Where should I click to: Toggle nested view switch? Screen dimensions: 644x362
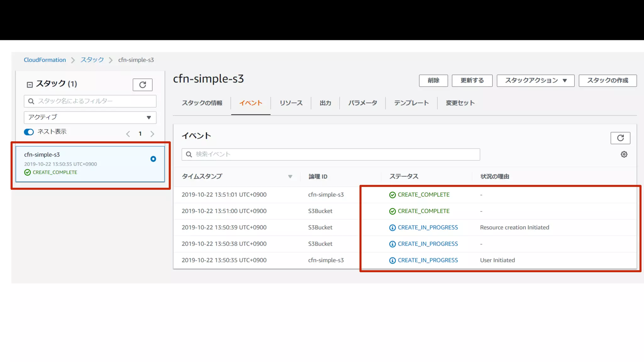(29, 132)
